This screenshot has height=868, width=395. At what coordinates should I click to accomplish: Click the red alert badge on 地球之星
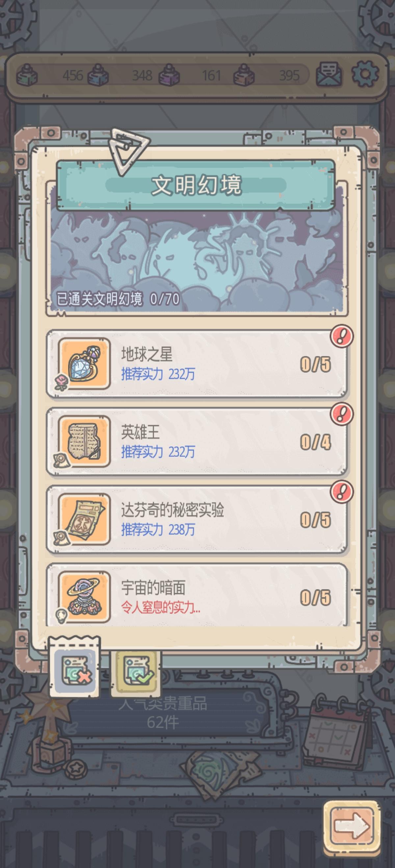point(341,336)
